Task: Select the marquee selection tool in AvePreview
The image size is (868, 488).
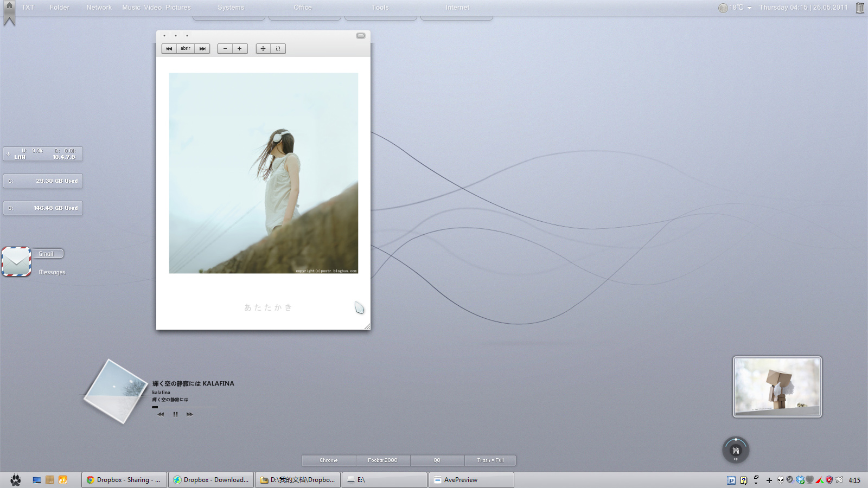Action: (x=278, y=49)
